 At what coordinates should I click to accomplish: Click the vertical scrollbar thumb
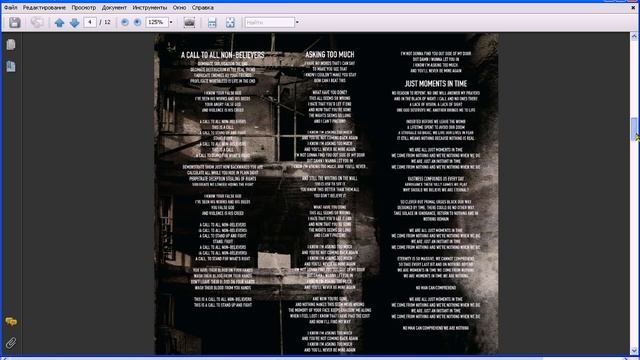click(634, 129)
